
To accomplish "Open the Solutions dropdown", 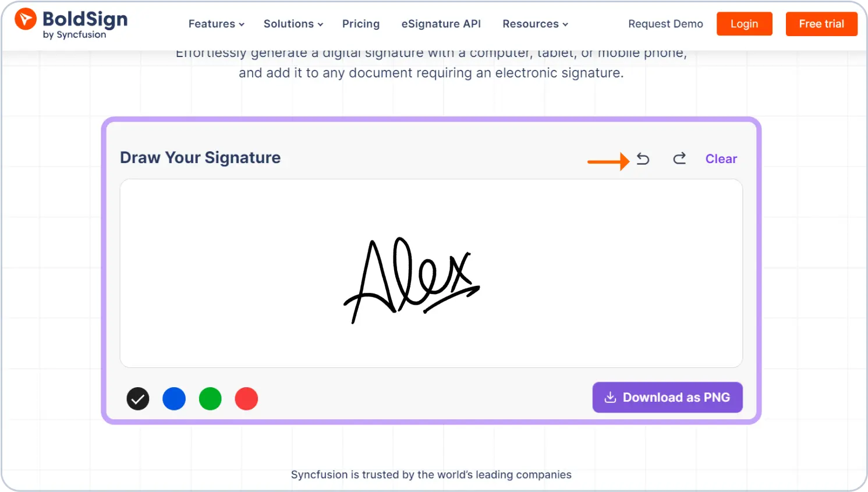I will pyautogui.click(x=293, y=24).
